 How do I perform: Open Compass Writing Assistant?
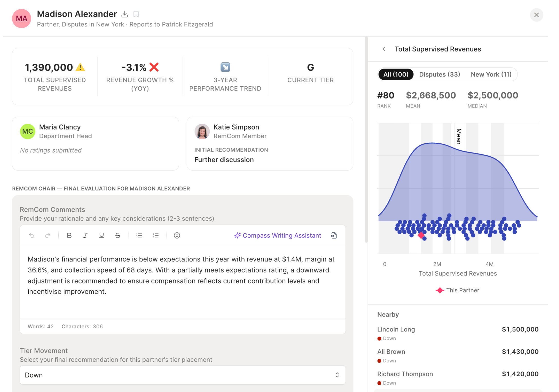tap(278, 235)
